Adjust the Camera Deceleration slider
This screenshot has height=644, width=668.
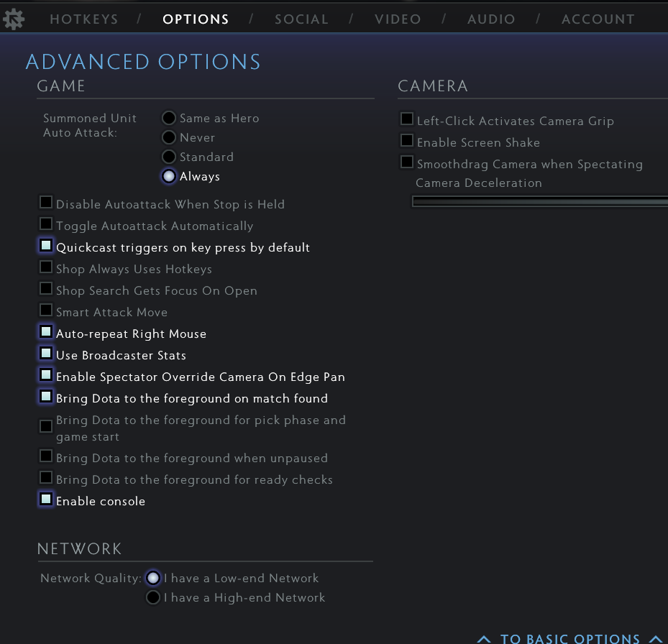538,201
